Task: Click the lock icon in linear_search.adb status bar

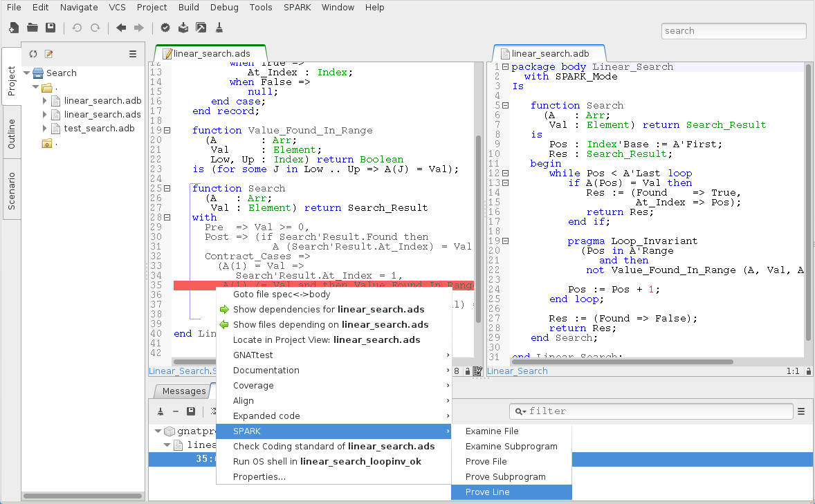Action: pyautogui.click(x=808, y=371)
